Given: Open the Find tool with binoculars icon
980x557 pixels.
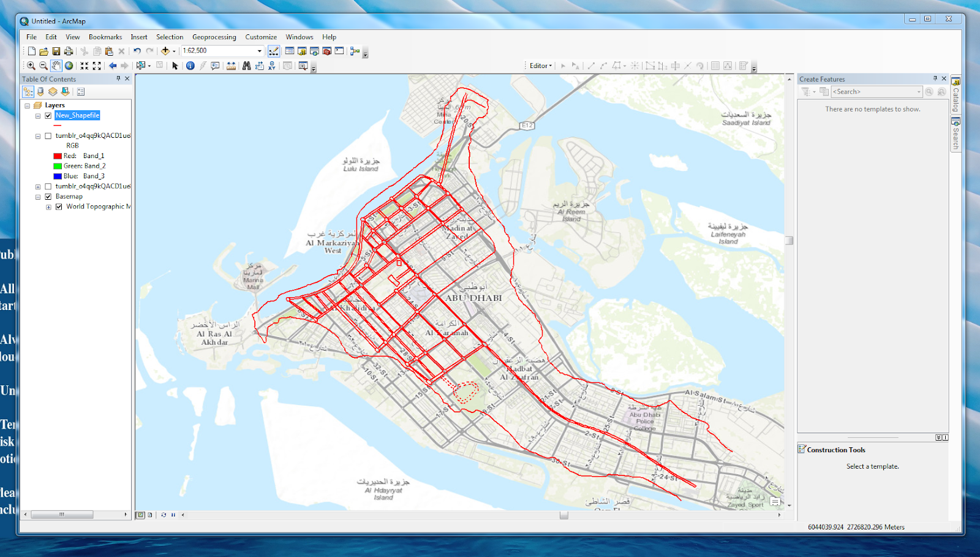Looking at the screenshot, I should [246, 66].
